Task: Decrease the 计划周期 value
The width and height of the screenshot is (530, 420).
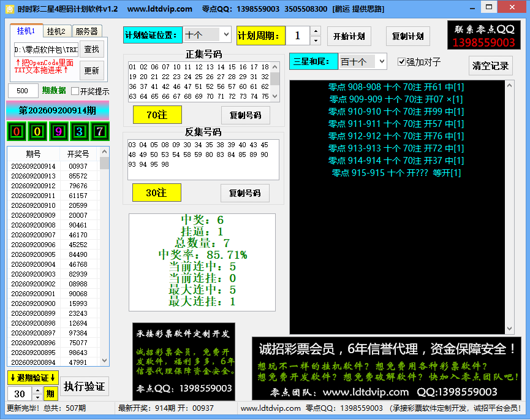Action: [316, 40]
